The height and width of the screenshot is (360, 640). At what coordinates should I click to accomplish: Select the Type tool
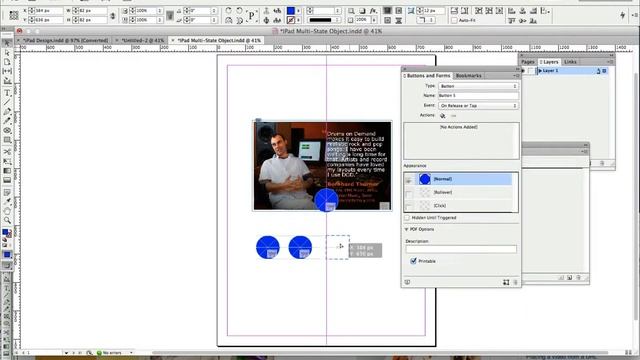[7, 93]
